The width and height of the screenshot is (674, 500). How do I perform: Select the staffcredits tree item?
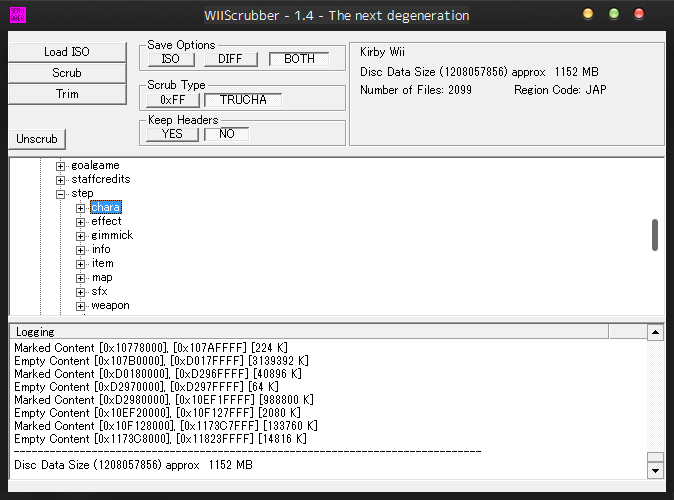(101, 179)
